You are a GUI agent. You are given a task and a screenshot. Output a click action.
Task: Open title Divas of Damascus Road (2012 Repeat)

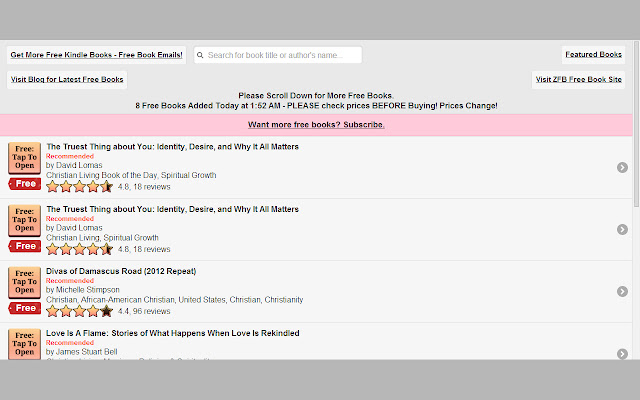(121, 271)
